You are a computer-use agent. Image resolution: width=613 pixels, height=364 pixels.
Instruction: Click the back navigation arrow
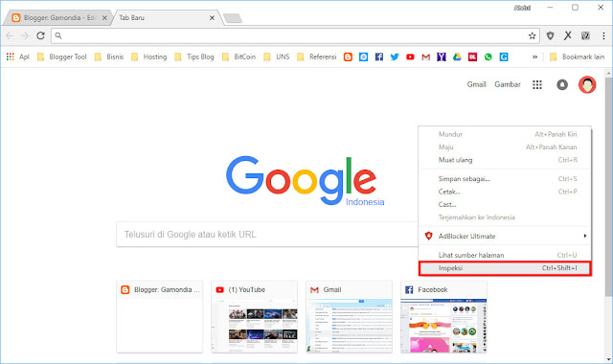[10, 35]
